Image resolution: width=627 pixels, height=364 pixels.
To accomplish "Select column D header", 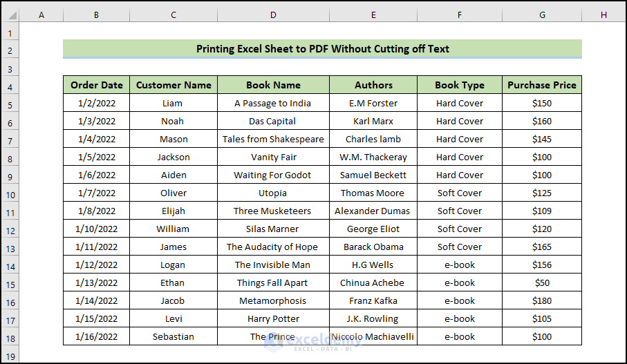I will pyautogui.click(x=273, y=15).
